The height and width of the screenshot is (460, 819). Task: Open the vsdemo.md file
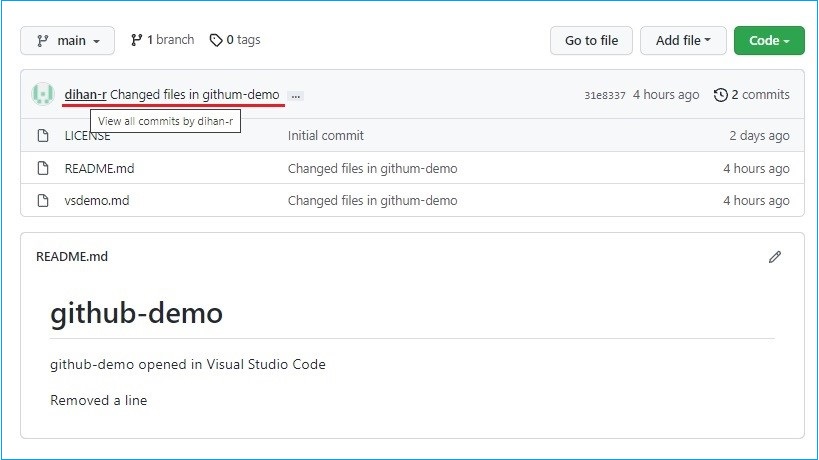(97, 200)
